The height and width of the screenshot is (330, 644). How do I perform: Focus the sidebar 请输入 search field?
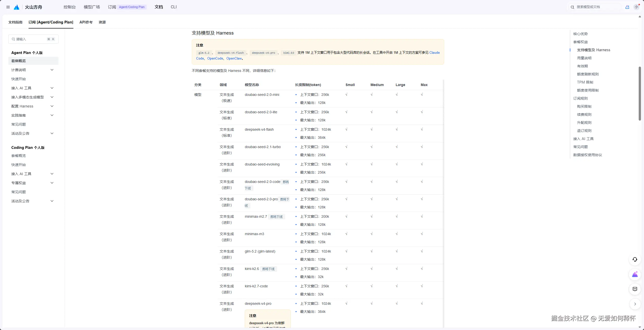(x=33, y=39)
